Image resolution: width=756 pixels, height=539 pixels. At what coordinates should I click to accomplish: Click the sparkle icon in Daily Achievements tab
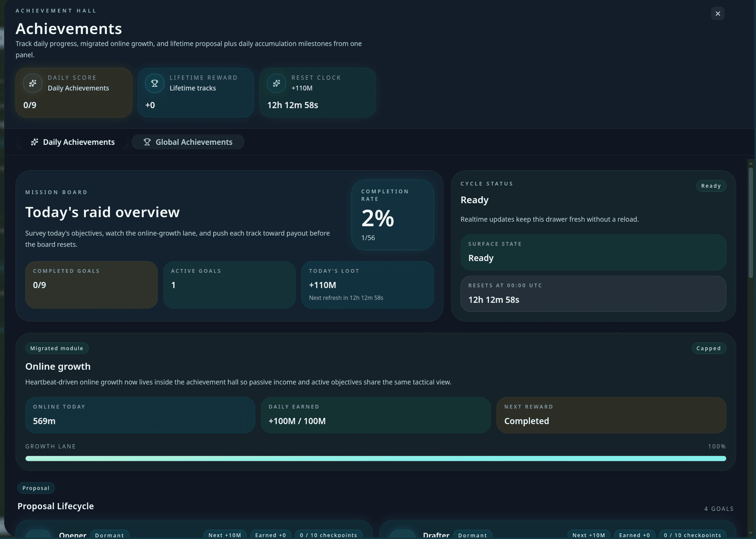35,142
